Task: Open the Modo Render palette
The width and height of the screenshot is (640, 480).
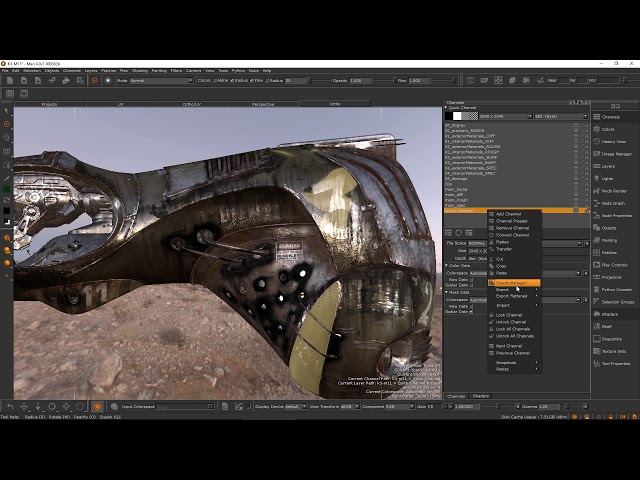Action: click(x=615, y=191)
